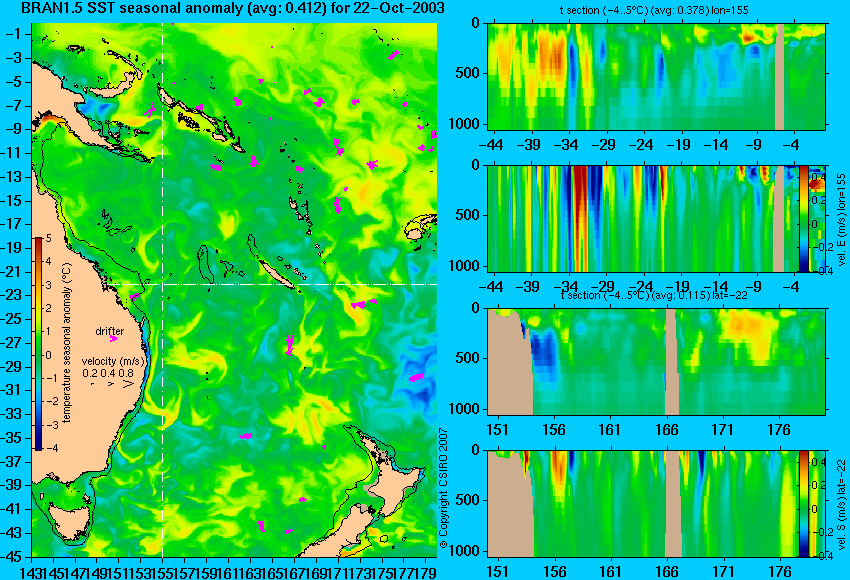
Task: Click the vertical white dashed section line on the map
Action: [163, 290]
